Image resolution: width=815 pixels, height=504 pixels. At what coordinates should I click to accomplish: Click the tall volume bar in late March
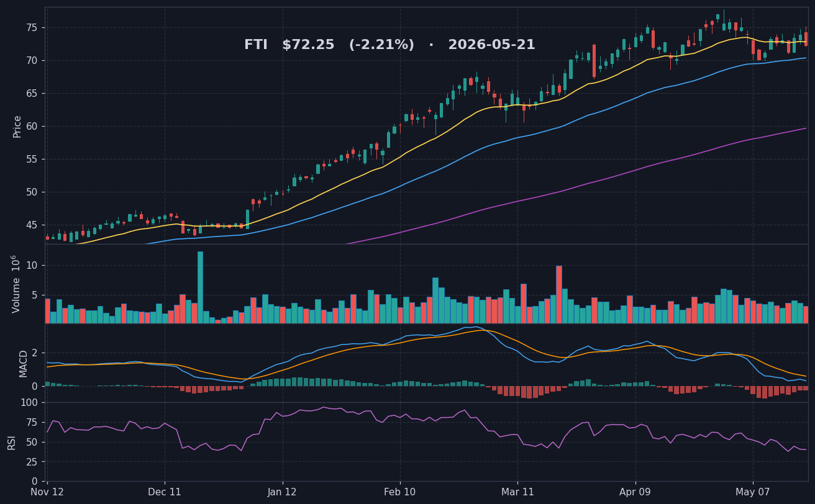559,295
